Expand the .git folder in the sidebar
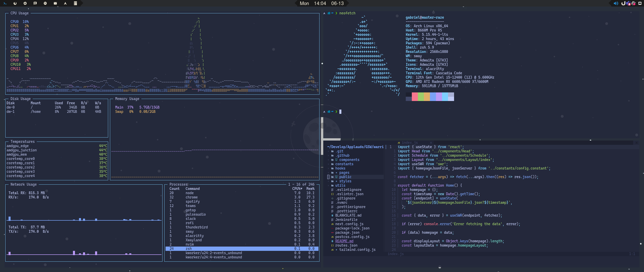This screenshot has height=272, width=644. pyautogui.click(x=340, y=151)
